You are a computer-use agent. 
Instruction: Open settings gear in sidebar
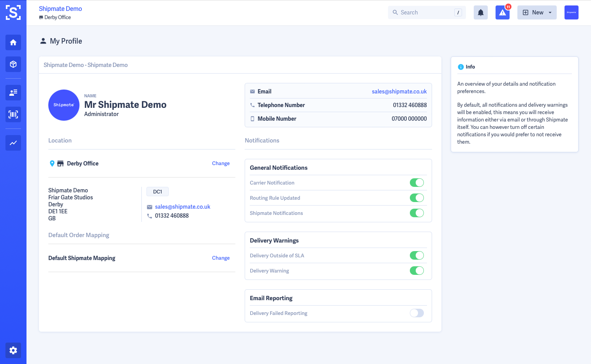coord(13,350)
